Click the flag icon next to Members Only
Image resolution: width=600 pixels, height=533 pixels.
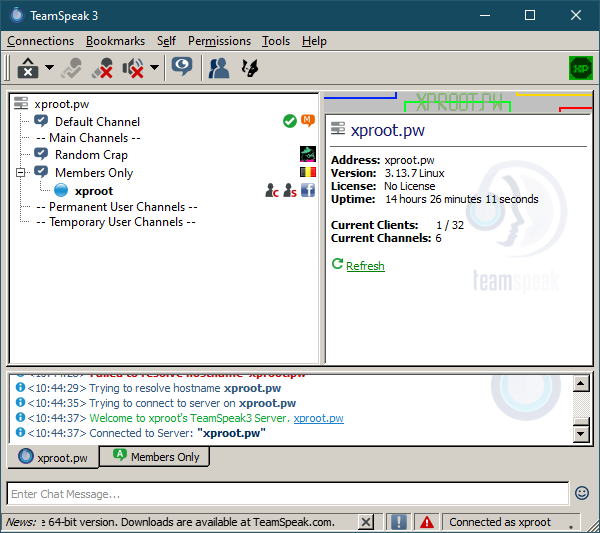click(x=308, y=172)
